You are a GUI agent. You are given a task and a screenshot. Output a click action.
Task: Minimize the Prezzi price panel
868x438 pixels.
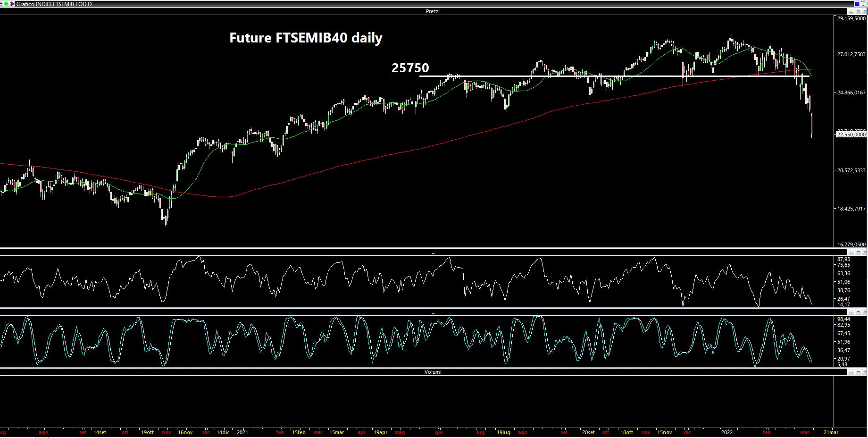(x=851, y=11)
